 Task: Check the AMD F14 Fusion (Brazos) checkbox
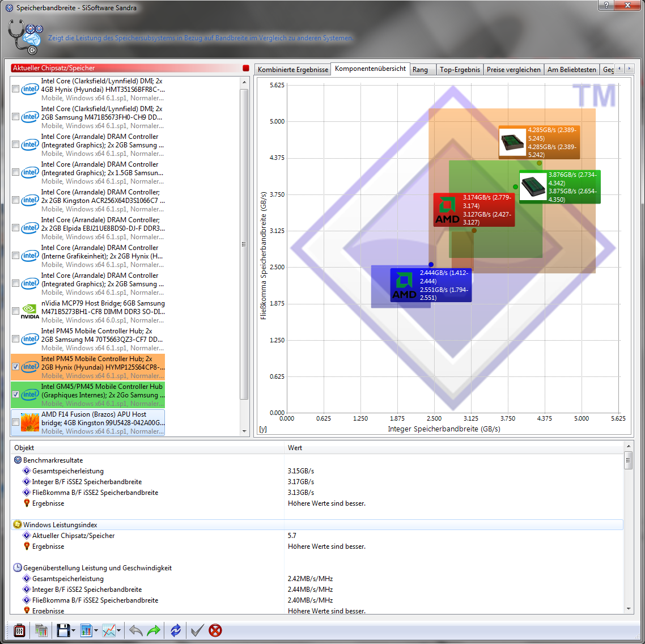coord(16,422)
